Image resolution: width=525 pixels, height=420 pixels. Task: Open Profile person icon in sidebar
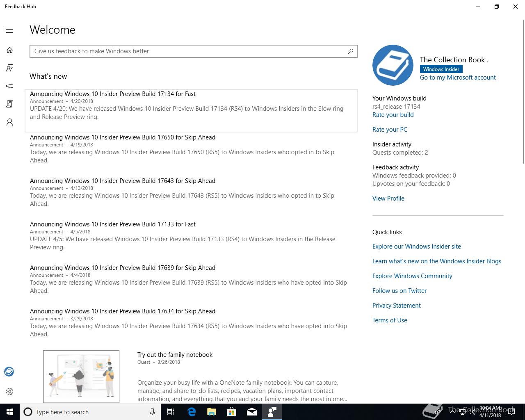(x=10, y=122)
